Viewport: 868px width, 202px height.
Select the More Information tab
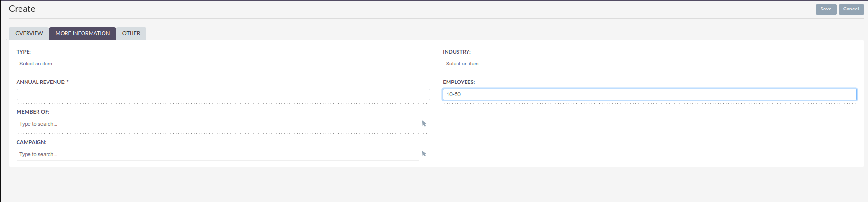[x=83, y=34]
